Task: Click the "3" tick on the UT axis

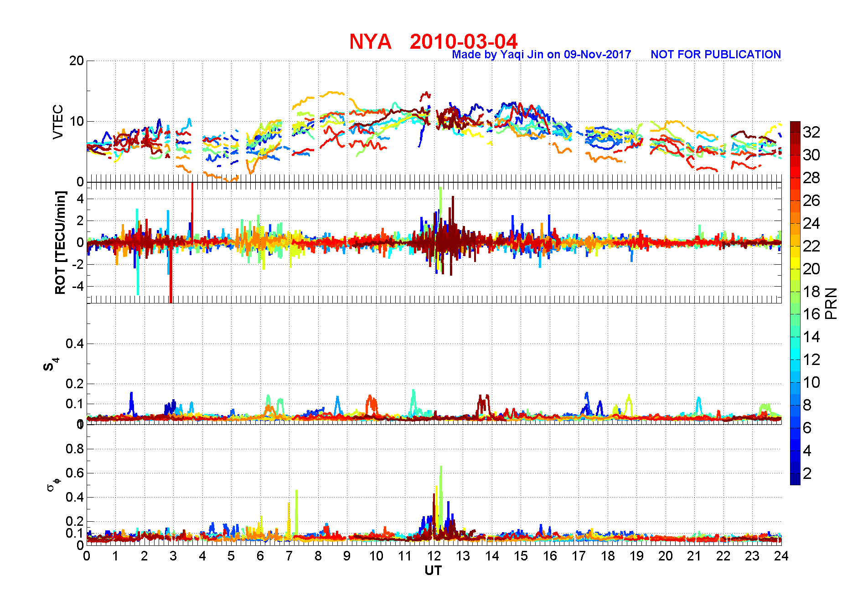Action: (x=173, y=556)
